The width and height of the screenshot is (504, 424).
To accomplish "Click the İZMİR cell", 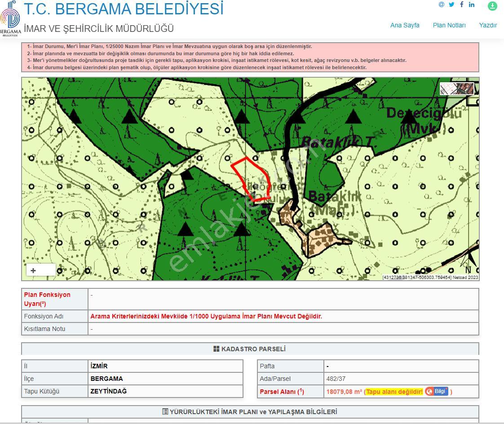I will [x=165, y=366].
